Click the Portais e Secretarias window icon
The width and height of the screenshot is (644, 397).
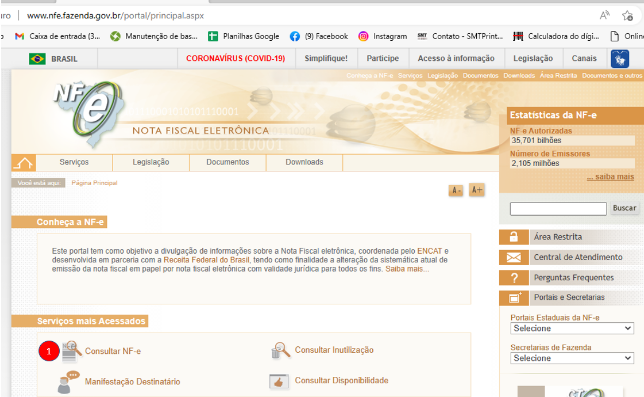click(x=514, y=298)
